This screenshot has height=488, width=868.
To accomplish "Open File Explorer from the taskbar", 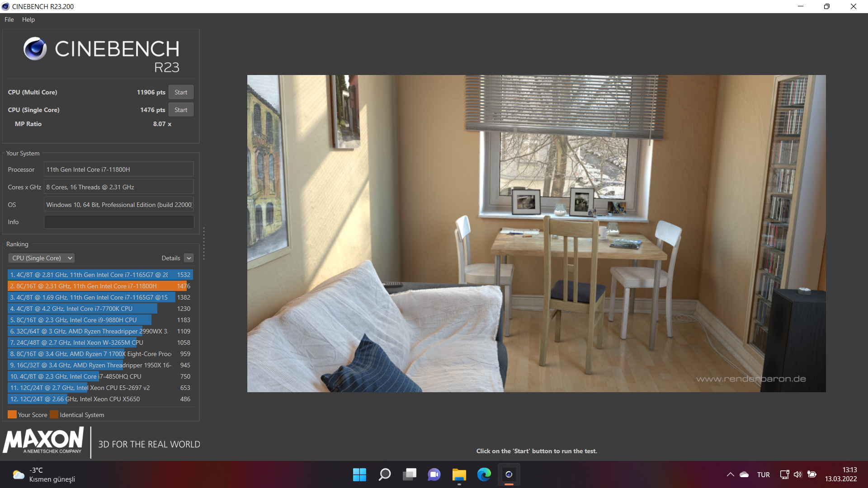I will pyautogui.click(x=459, y=474).
